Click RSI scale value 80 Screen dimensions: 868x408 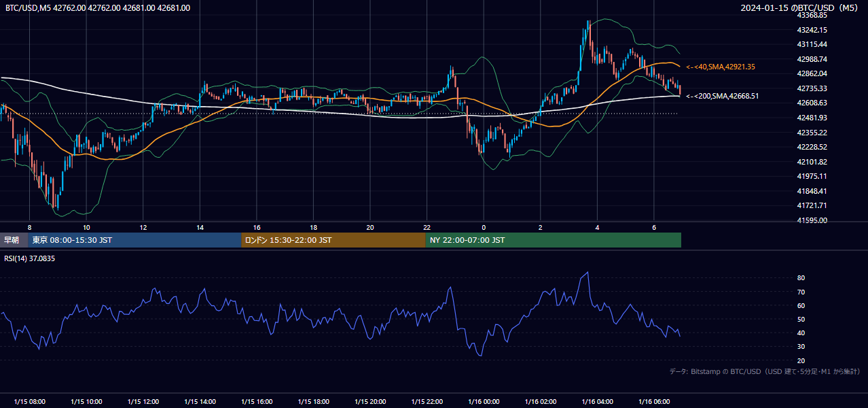click(801, 278)
